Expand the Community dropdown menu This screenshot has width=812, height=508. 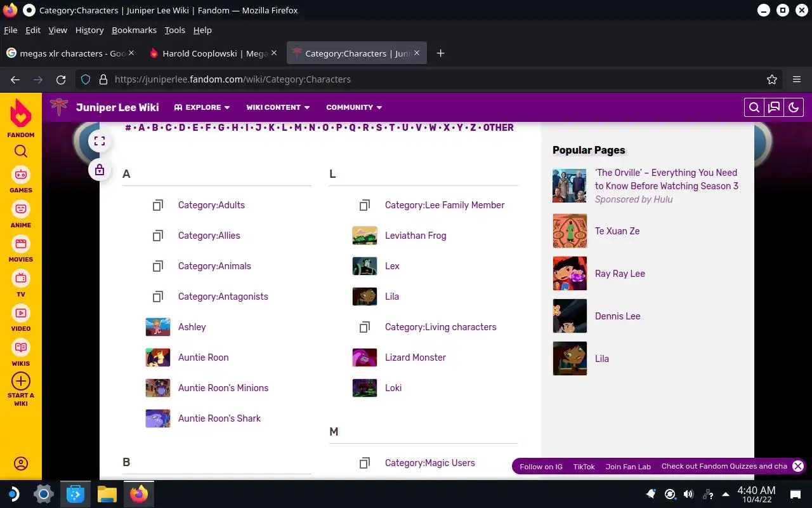354,107
